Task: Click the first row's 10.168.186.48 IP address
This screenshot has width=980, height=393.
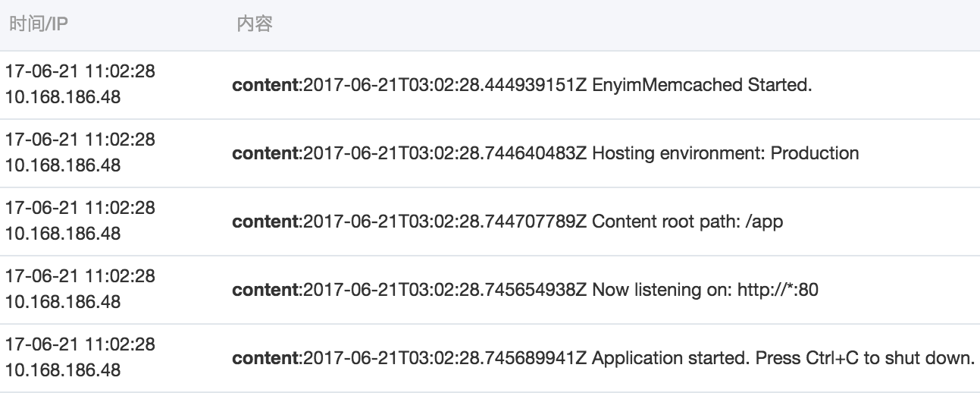Action: pyautogui.click(x=63, y=96)
